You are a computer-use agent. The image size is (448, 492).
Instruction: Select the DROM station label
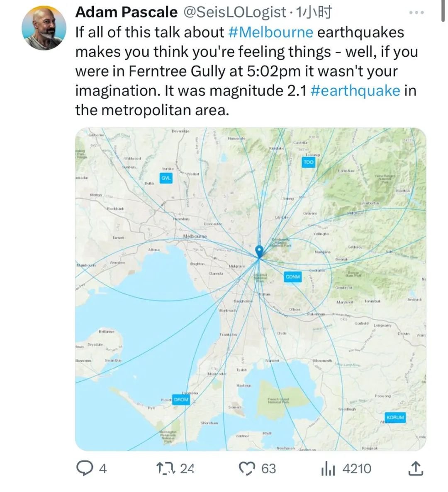[181, 400]
